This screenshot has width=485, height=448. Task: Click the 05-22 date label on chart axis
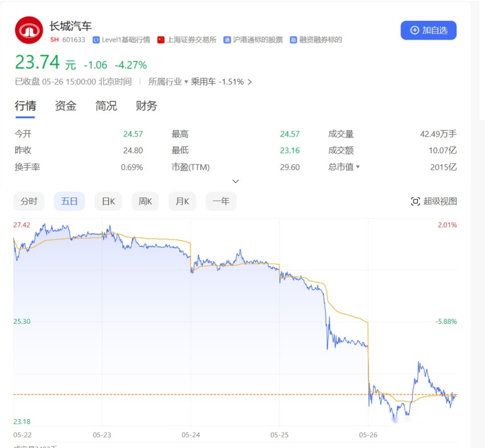(x=22, y=435)
